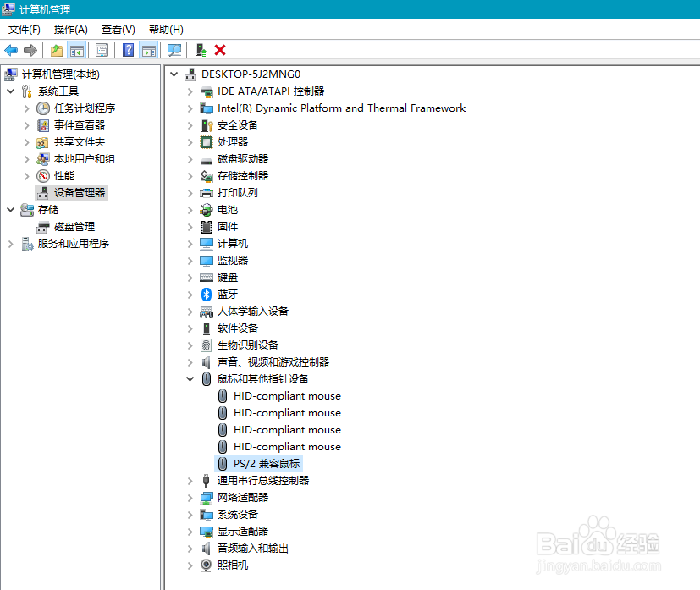Click the red X uninstall device icon
700x590 pixels.
(220, 50)
